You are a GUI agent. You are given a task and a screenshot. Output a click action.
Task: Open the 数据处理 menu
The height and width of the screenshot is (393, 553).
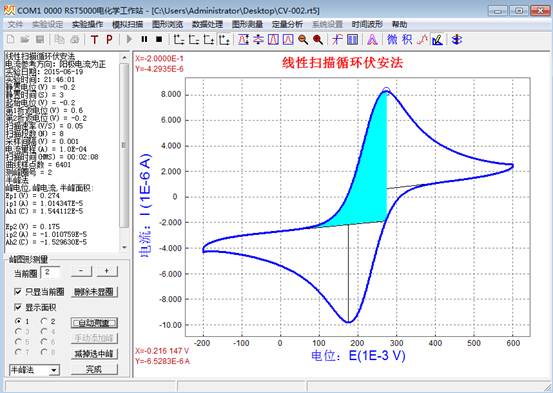coord(207,24)
